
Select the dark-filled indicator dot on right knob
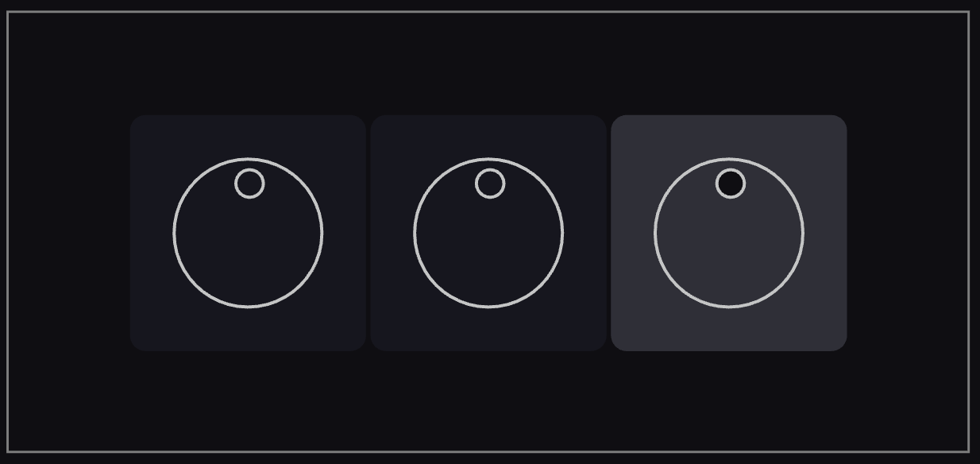[731, 184]
